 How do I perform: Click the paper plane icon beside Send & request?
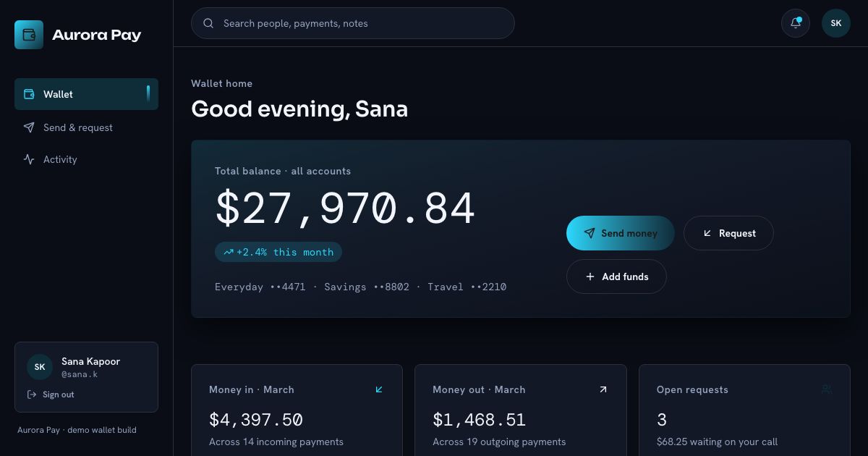(x=29, y=127)
